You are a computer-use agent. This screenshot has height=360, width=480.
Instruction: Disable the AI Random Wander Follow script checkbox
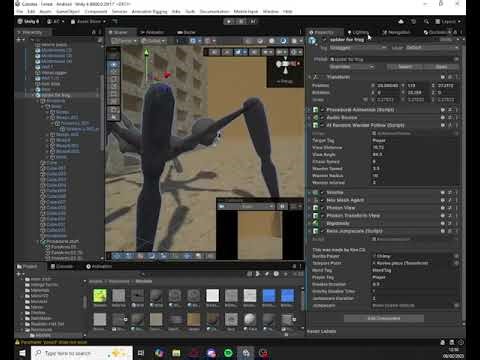click(x=322, y=125)
